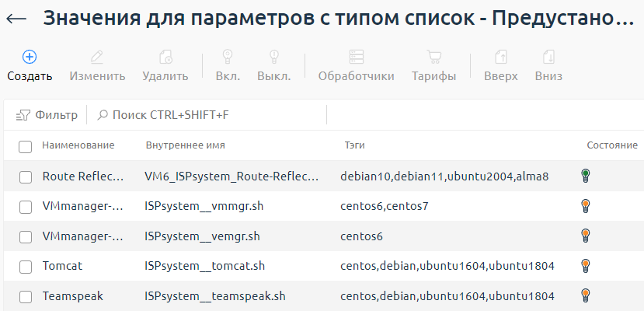Viewport: 644px width, 311px height.
Task: Click the Выкл. lightbulb icon
Action: (x=273, y=57)
